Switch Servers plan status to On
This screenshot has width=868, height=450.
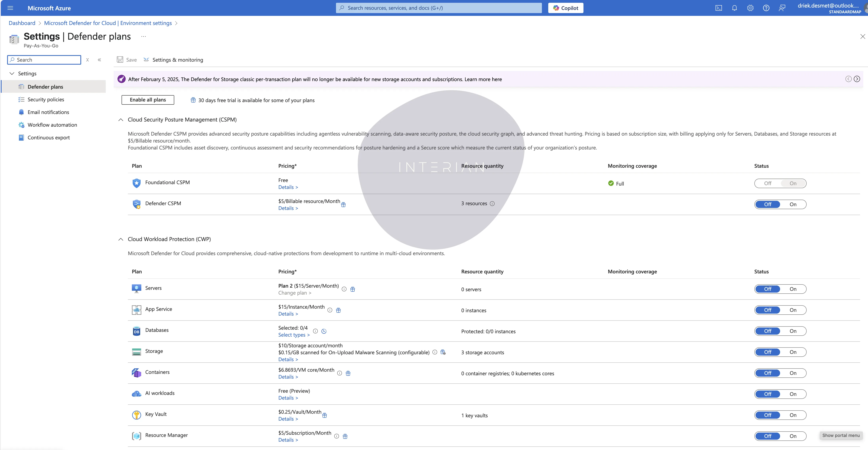pos(793,289)
